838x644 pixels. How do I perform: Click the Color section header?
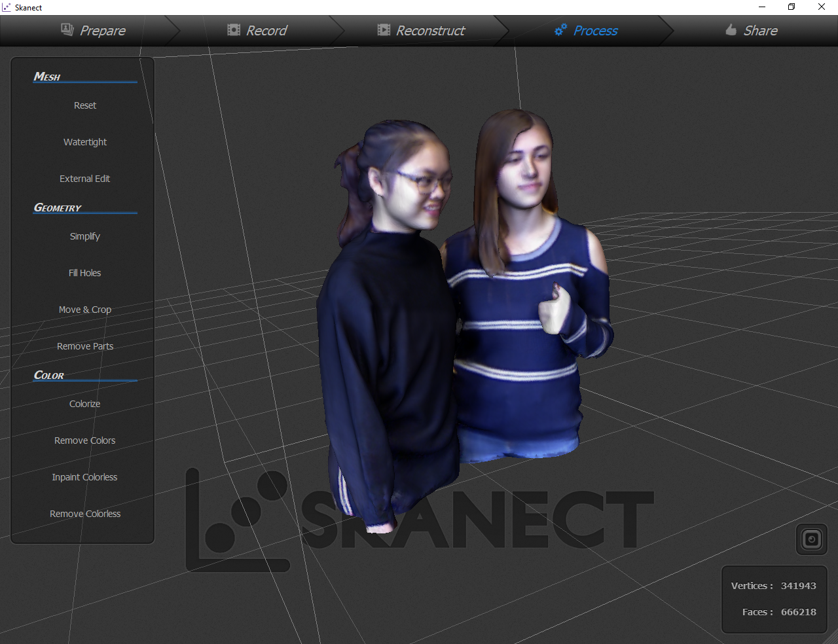point(49,375)
